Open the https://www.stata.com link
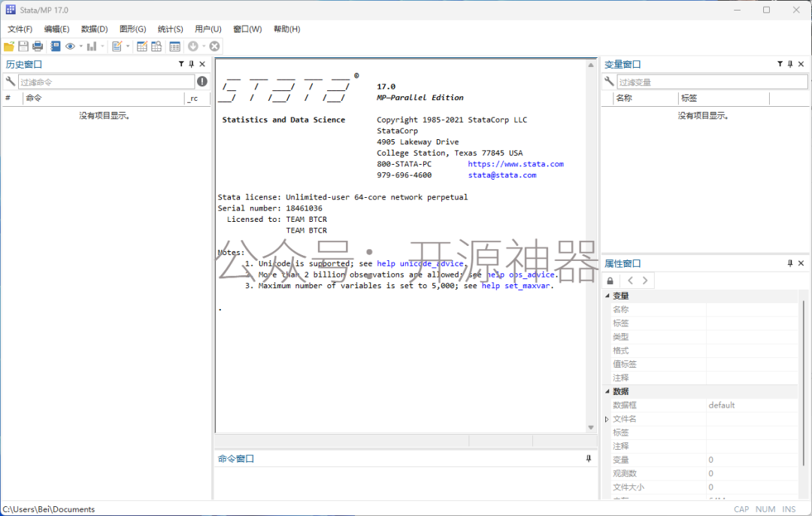The height and width of the screenshot is (516, 812). click(x=516, y=164)
